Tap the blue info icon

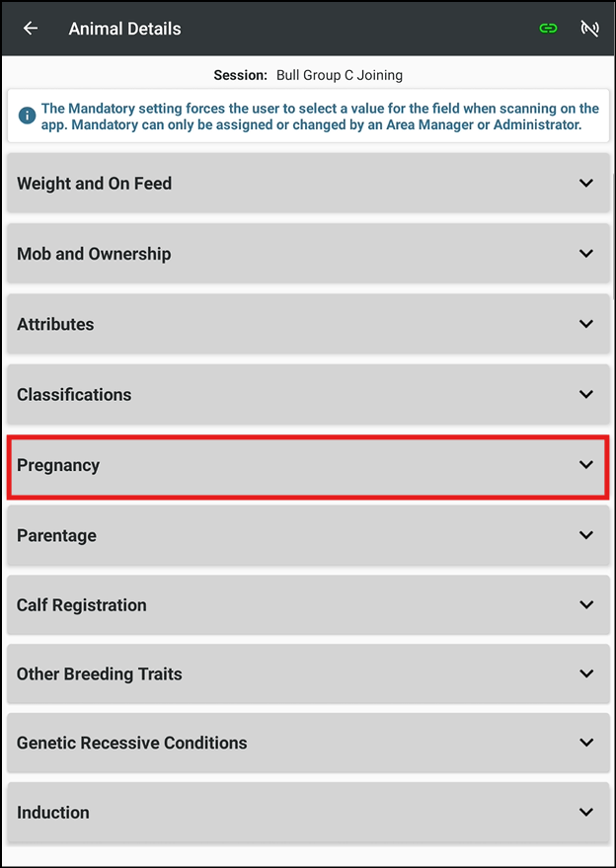[x=25, y=117]
